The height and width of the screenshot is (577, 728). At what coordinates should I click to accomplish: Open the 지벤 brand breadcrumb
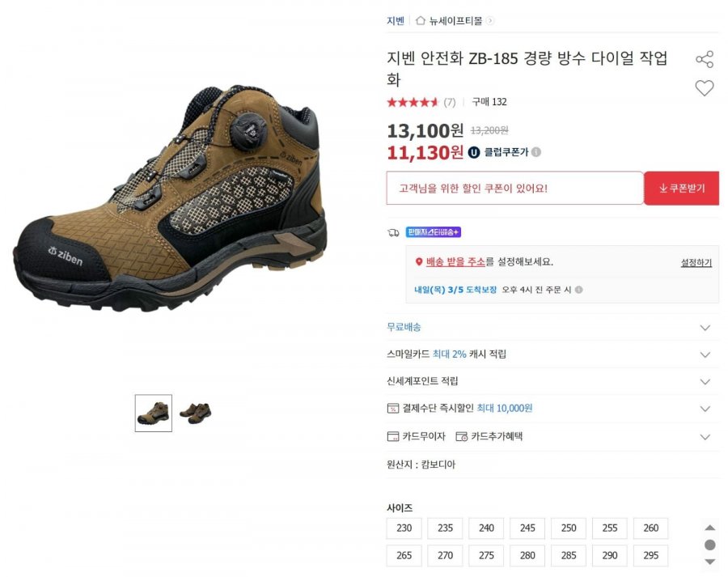pos(395,21)
